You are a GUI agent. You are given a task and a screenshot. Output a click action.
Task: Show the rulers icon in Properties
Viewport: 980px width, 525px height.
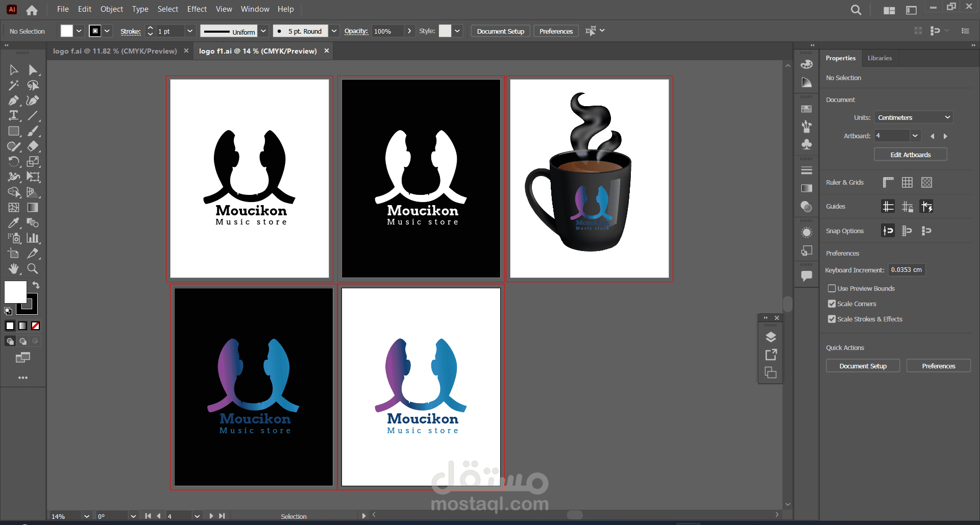click(x=888, y=183)
